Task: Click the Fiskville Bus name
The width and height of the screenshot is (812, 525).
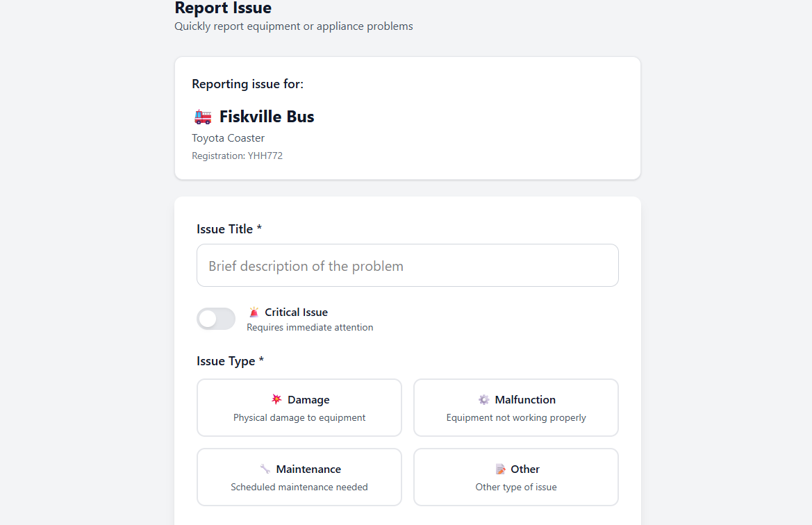Action: (x=266, y=117)
